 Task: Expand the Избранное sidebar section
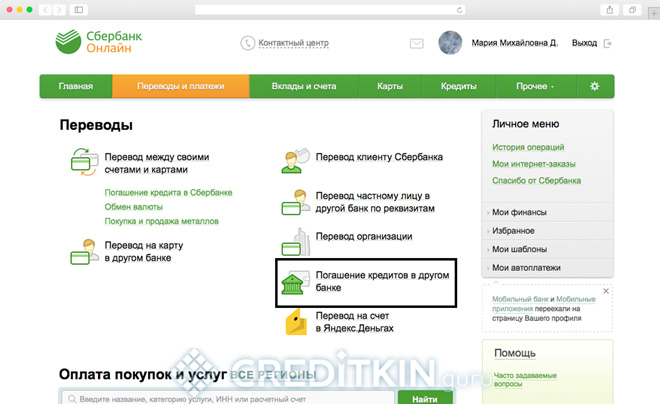click(516, 231)
